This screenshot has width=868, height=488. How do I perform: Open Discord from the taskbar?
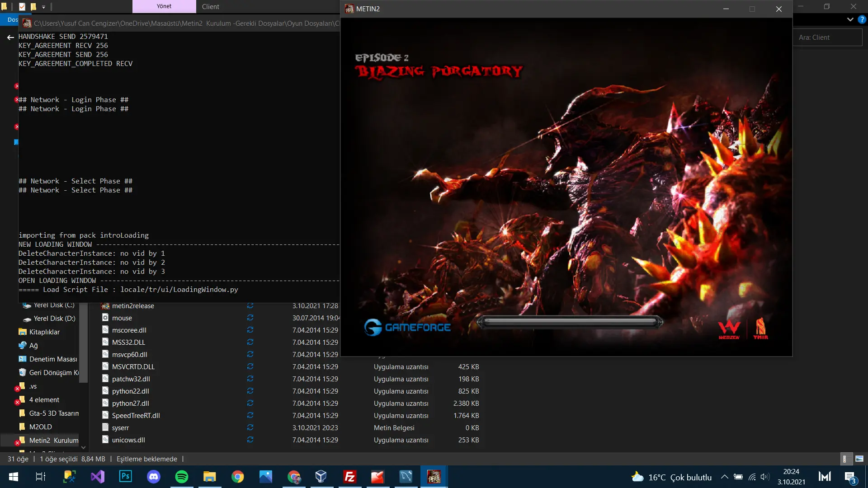tap(154, 477)
